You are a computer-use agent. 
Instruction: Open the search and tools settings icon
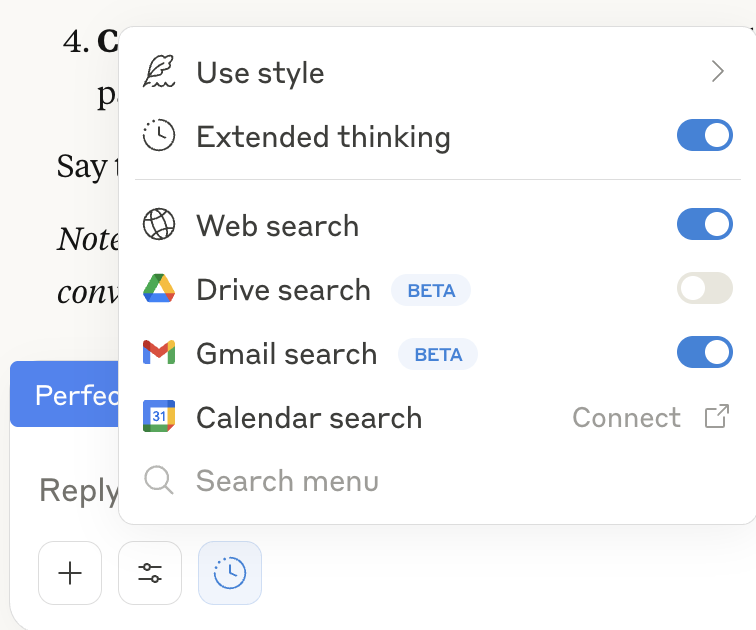click(x=150, y=573)
